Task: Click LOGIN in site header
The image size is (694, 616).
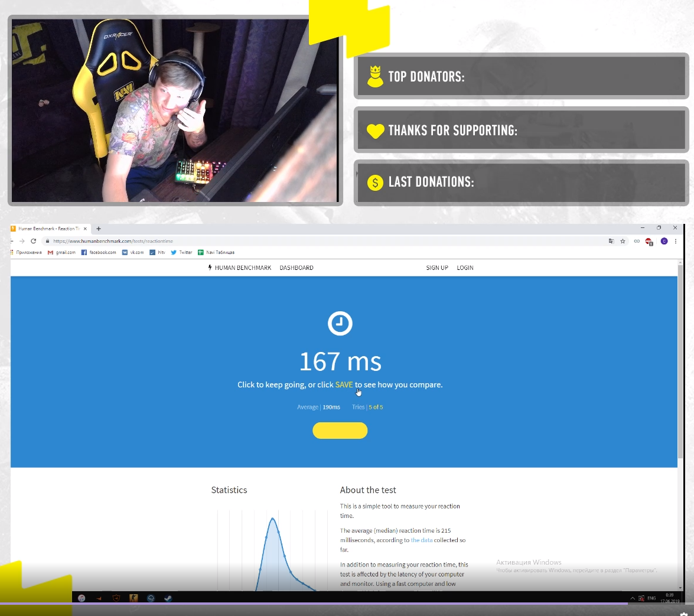Action: (465, 268)
